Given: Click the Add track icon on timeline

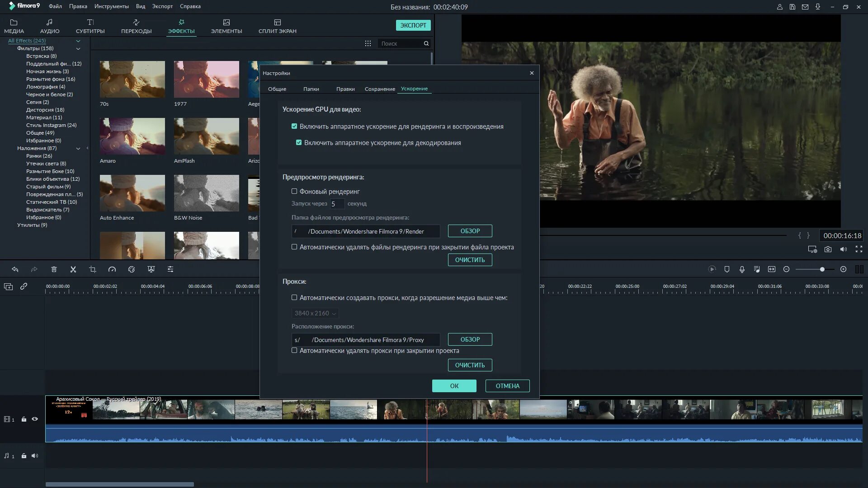Looking at the screenshot, I should 8,286.
